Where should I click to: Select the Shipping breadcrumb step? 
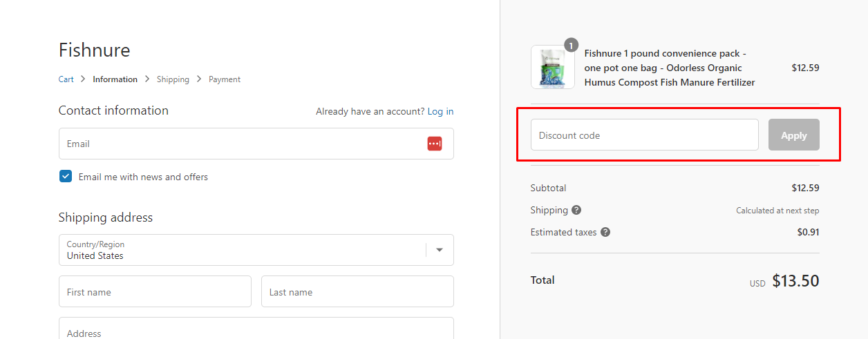(173, 79)
